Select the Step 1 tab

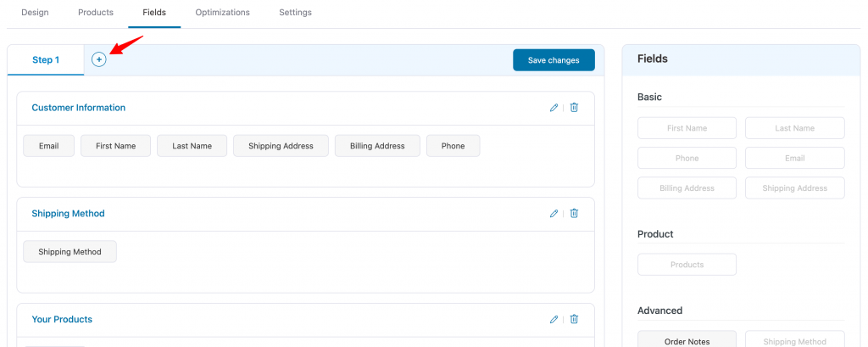46,60
